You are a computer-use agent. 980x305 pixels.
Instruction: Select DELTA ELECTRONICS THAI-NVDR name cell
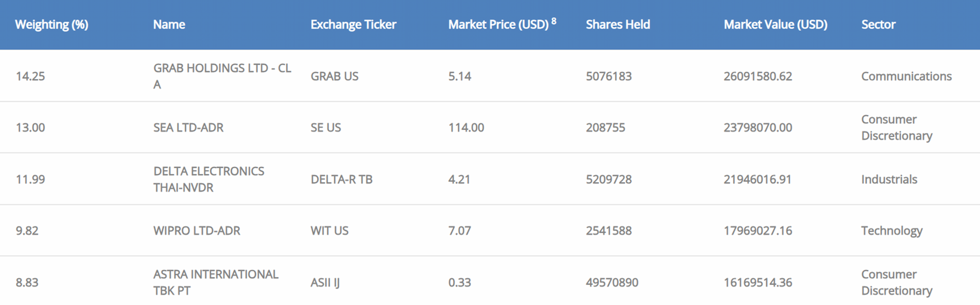click(209, 179)
